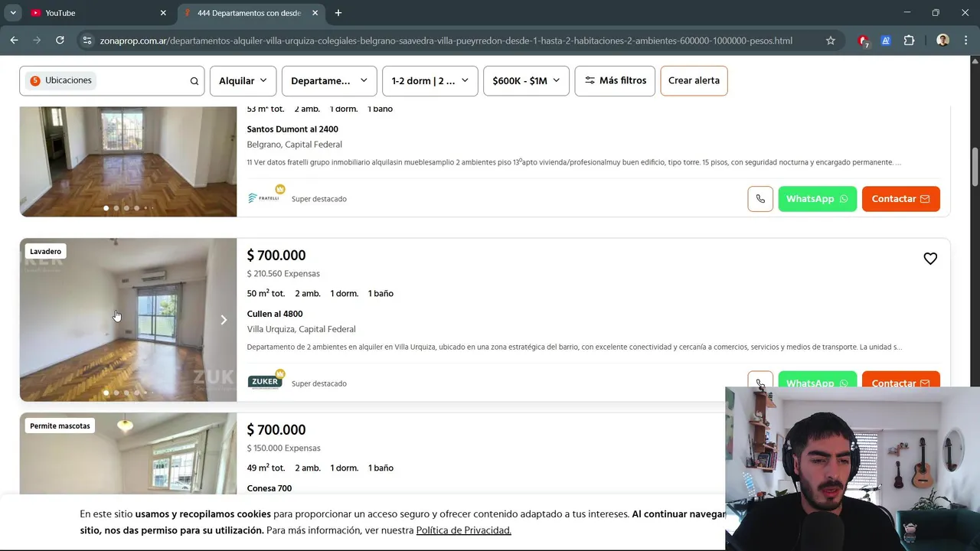Call Fratelli listing via phone icon
Image resolution: width=980 pixels, height=551 pixels.
pyautogui.click(x=760, y=199)
